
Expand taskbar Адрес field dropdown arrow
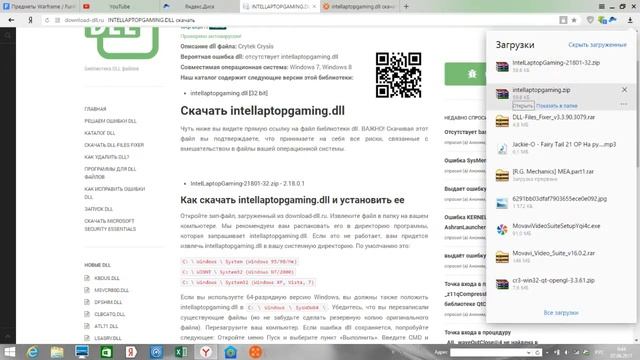(x=529, y=352)
